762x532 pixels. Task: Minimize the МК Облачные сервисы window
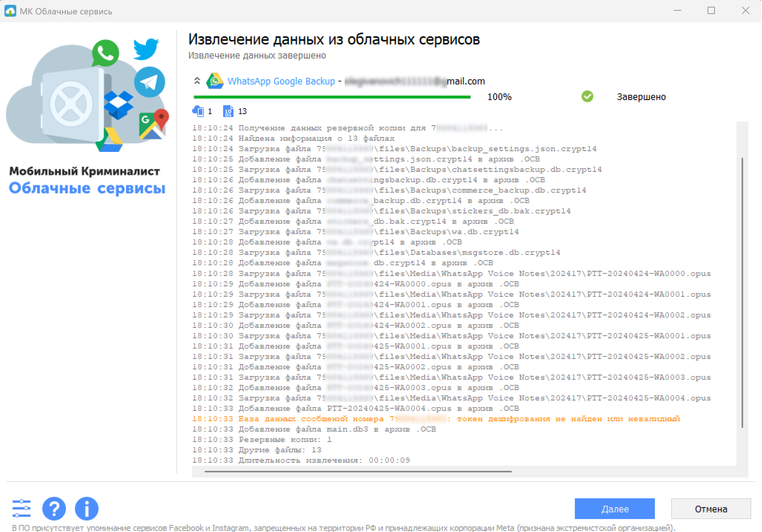(x=678, y=11)
